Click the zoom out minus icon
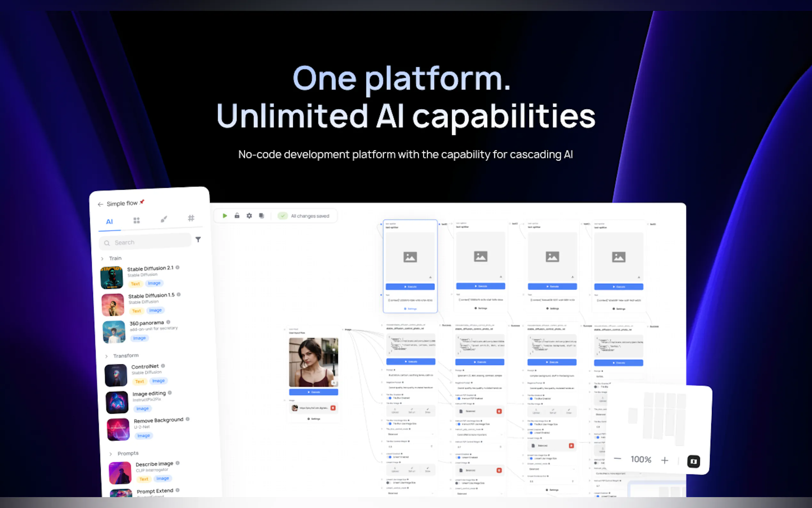This screenshot has width=812, height=508. (617, 459)
